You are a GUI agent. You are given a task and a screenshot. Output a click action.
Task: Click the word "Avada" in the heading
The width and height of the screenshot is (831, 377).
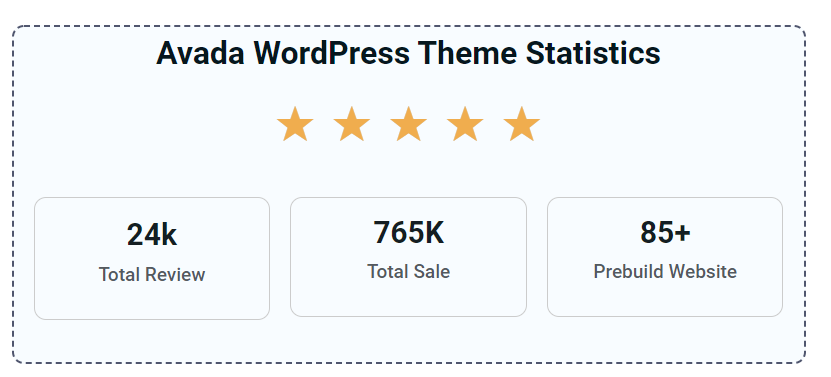(x=200, y=53)
